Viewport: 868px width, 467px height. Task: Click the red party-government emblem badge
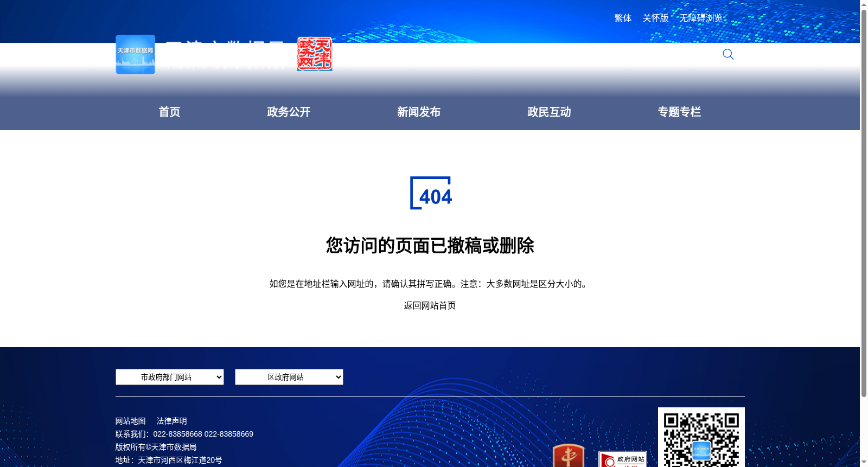[x=569, y=456]
